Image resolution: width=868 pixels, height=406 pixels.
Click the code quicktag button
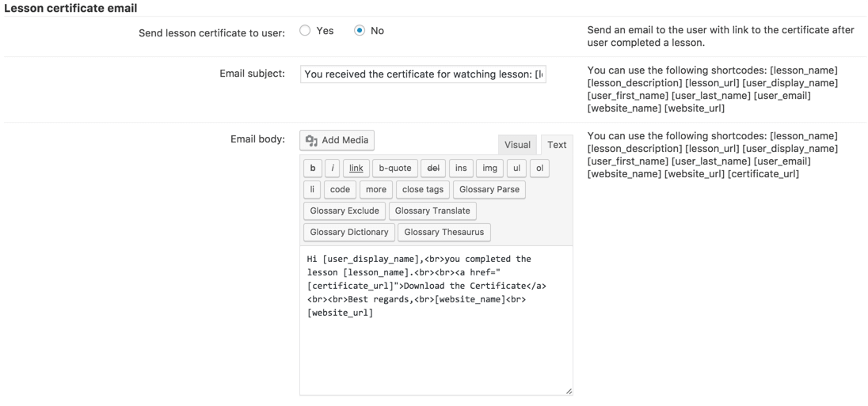point(340,190)
